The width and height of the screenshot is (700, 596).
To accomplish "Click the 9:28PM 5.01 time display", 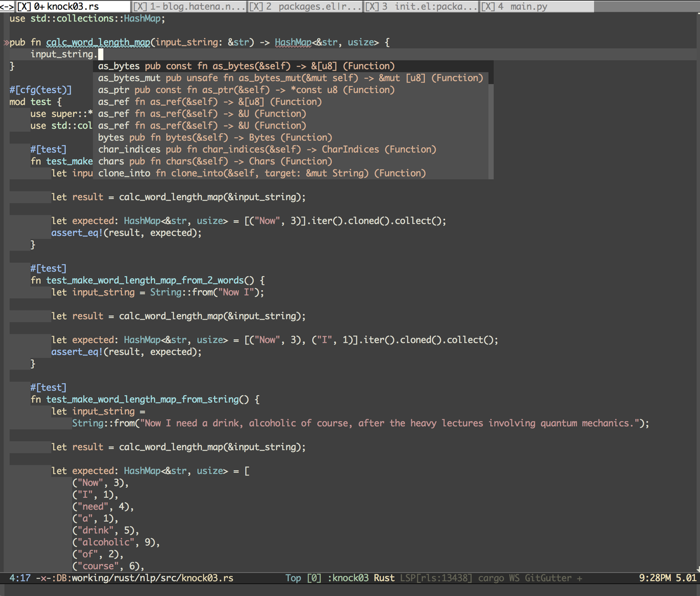I will point(668,578).
